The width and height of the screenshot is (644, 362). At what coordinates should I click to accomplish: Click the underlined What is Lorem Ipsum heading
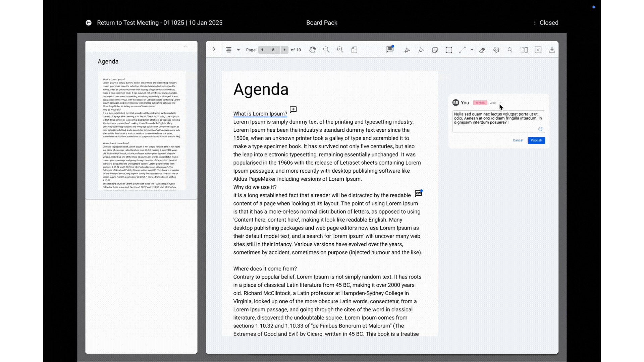pyautogui.click(x=260, y=114)
